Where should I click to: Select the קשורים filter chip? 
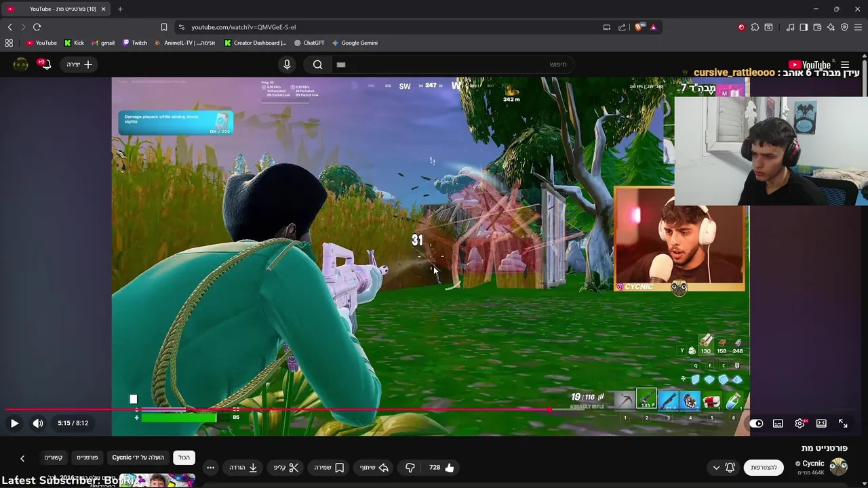(54, 457)
